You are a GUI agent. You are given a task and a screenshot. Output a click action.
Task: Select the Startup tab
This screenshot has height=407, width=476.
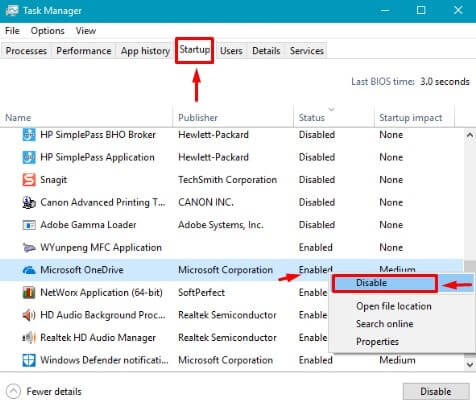(x=195, y=50)
